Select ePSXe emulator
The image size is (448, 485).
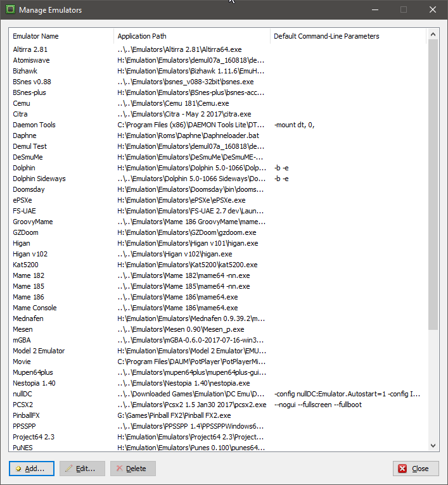click(x=218, y=200)
